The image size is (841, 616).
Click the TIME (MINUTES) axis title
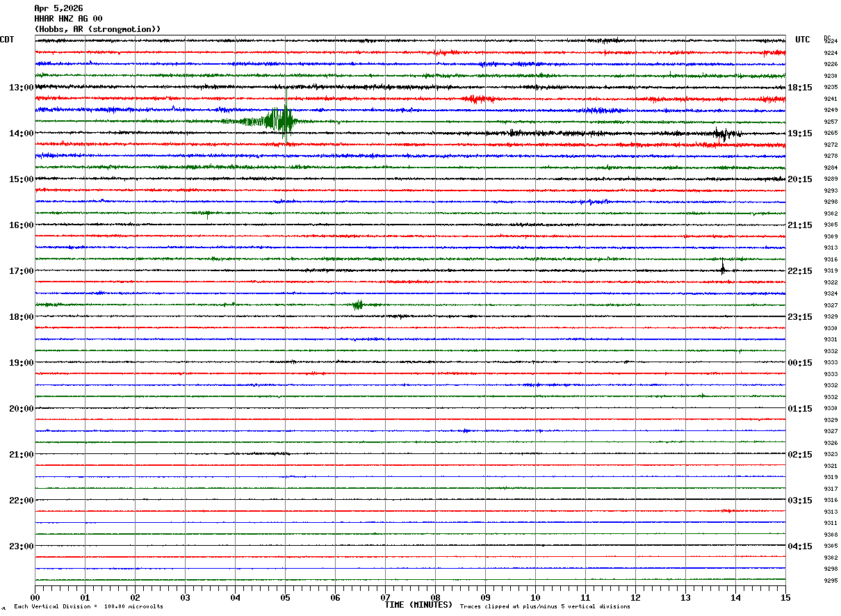coord(418,605)
